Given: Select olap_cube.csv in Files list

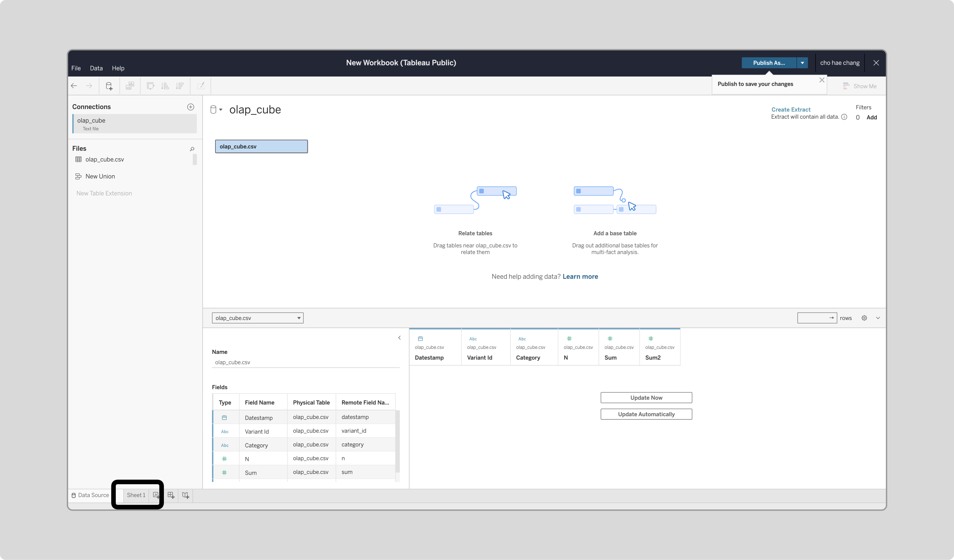Looking at the screenshot, I should click(x=105, y=159).
